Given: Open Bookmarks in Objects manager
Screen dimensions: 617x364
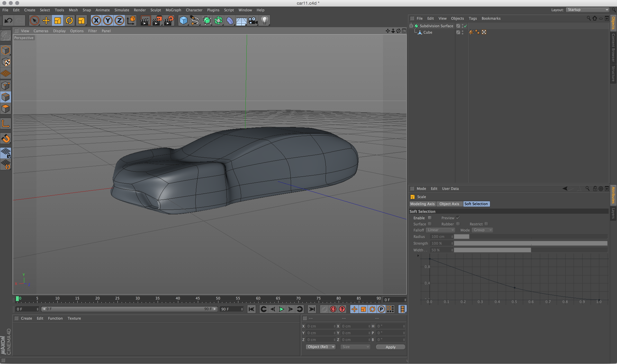Looking at the screenshot, I should pyautogui.click(x=491, y=18).
